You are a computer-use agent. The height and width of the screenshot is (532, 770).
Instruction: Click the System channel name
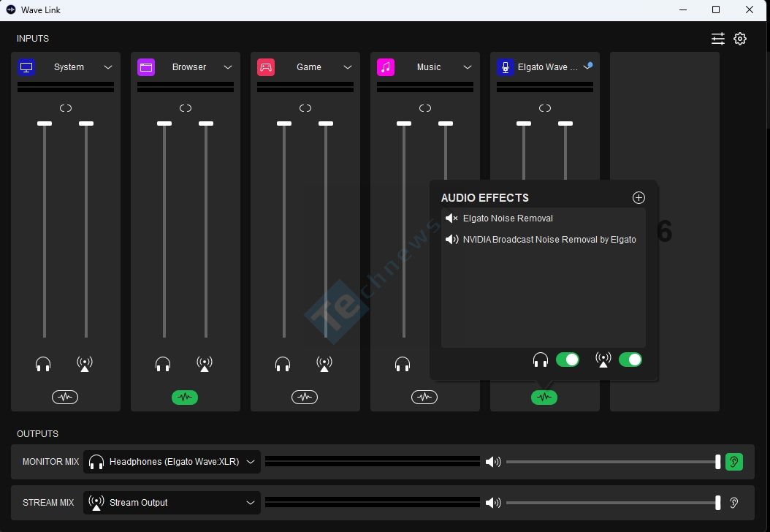click(69, 67)
